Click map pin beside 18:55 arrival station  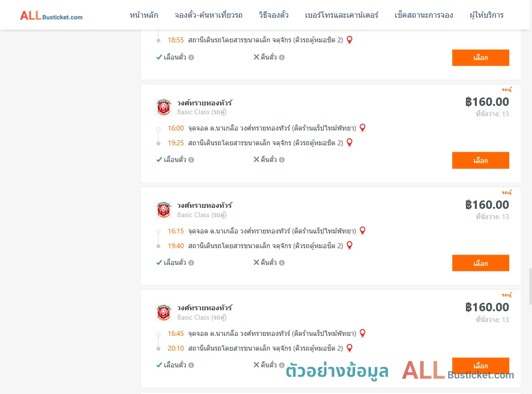pos(349,40)
